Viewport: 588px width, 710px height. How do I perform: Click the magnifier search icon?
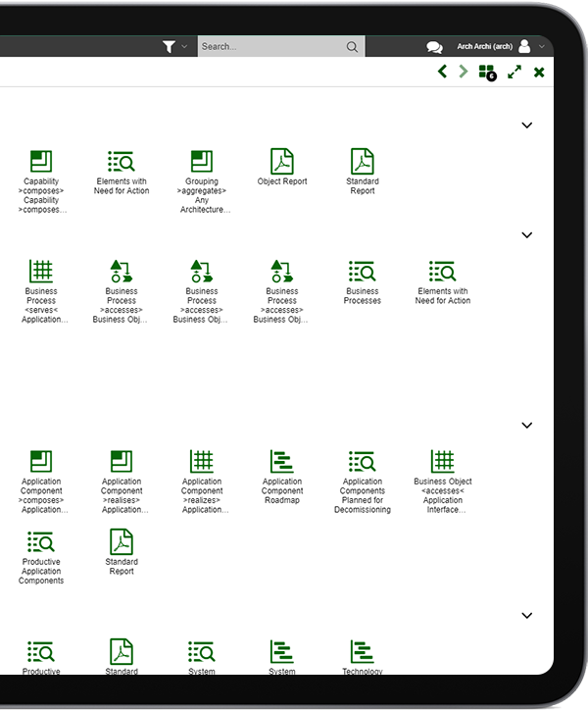[x=352, y=46]
